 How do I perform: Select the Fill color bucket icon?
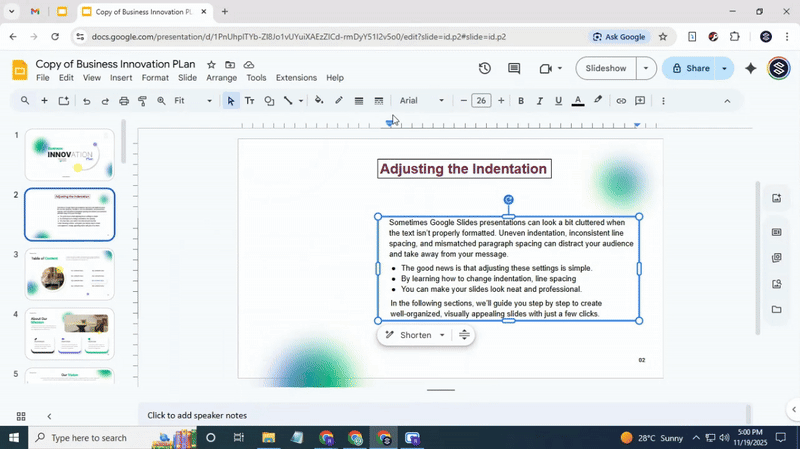[x=319, y=101]
